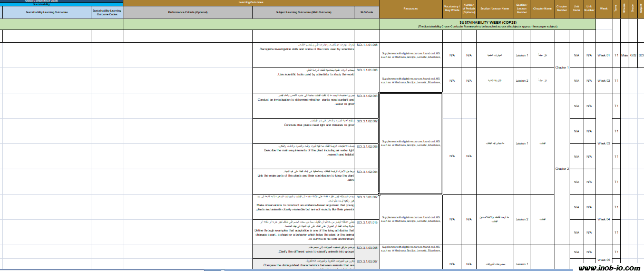Select the Week 03 cell
Viewport: 644px width, 271px height.
(x=603, y=143)
